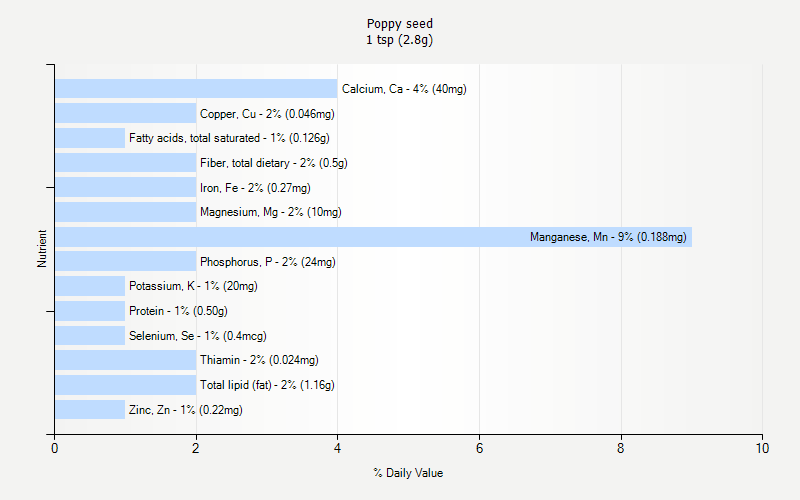The width and height of the screenshot is (800, 500).
Task: Select the Calcium, Ca bar
Action: (x=196, y=88)
